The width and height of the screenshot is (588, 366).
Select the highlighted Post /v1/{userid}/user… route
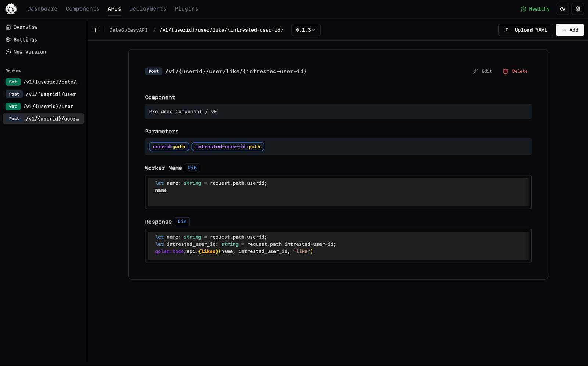(43, 119)
